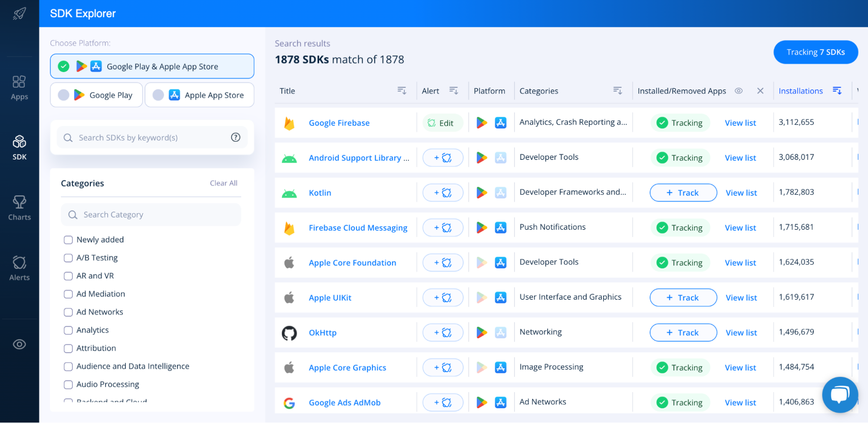The image size is (868, 423).
Task: Open the Google Firebase SDK link
Action: coord(339,123)
